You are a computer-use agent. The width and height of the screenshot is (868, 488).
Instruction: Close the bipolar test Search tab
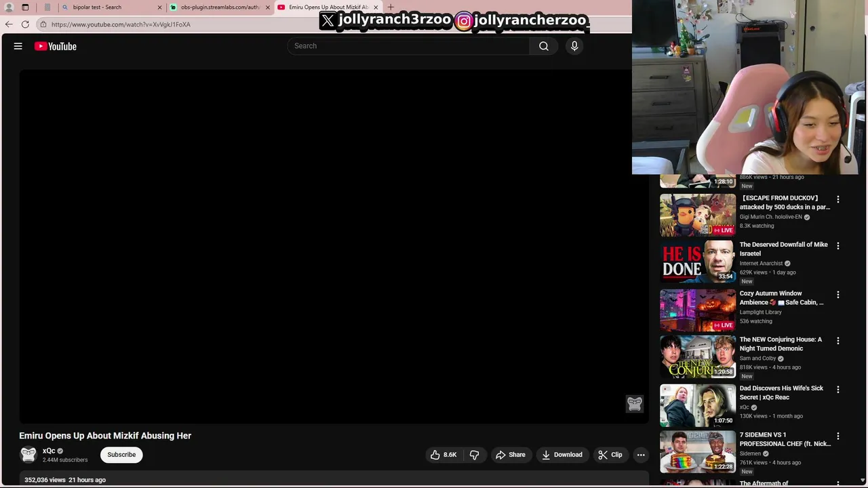click(x=159, y=7)
